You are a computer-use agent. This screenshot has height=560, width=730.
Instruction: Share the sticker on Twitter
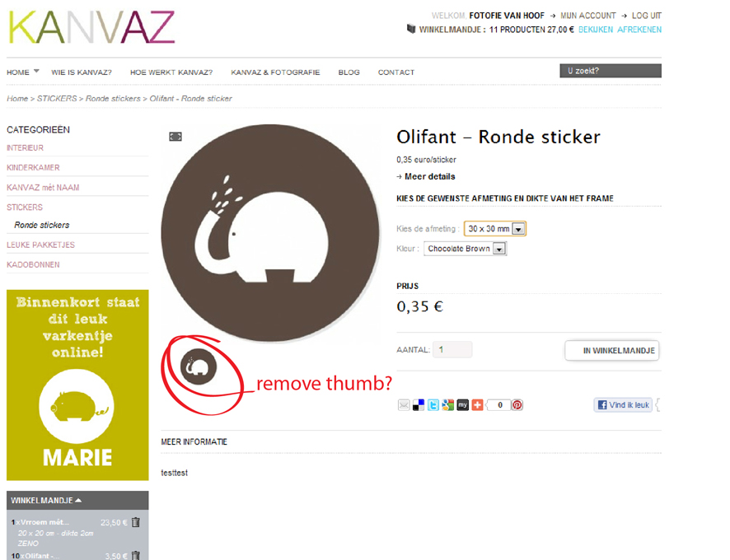pos(433,405)
